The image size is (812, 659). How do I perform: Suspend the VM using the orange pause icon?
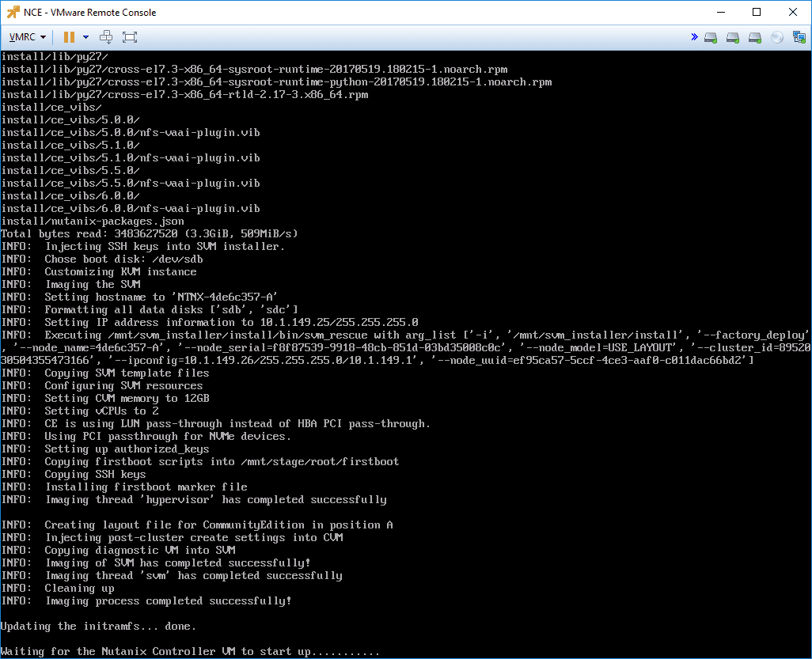(x=68, y=36)
